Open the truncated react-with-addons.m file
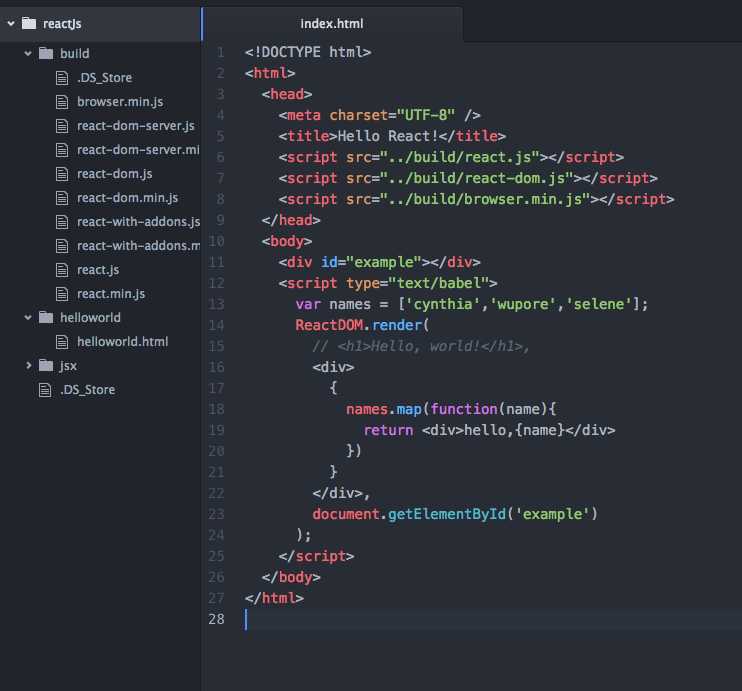This screenshot has height=691, width=742. pyautogui.click(x=139, y=246)
